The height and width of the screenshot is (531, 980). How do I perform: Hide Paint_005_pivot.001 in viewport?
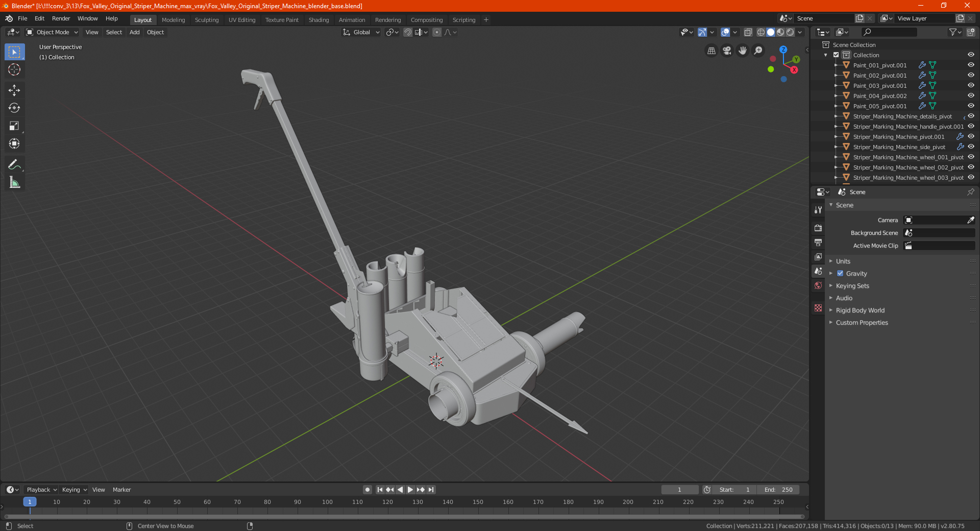pos(971,106)
